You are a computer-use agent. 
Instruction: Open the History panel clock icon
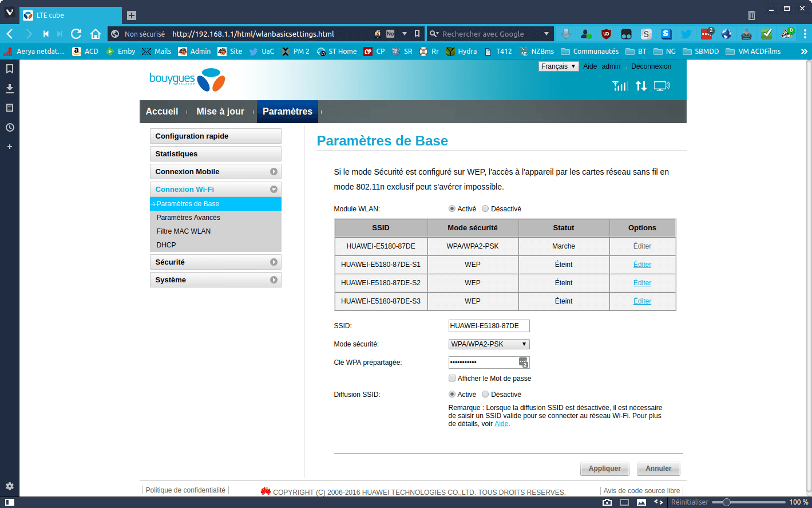10,127
